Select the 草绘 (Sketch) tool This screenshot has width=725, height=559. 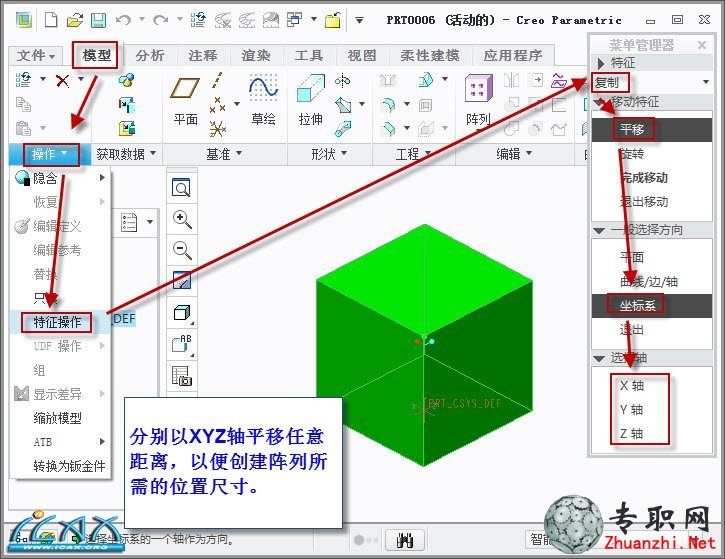click(263, 100)
